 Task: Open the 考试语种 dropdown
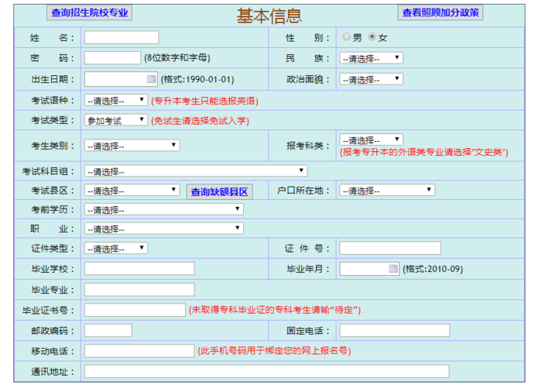point(116,100)
